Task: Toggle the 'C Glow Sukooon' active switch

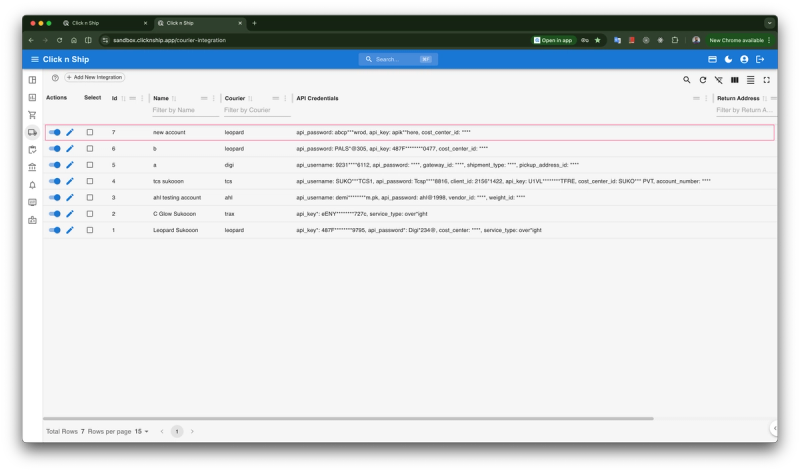Action: point(55,214)
